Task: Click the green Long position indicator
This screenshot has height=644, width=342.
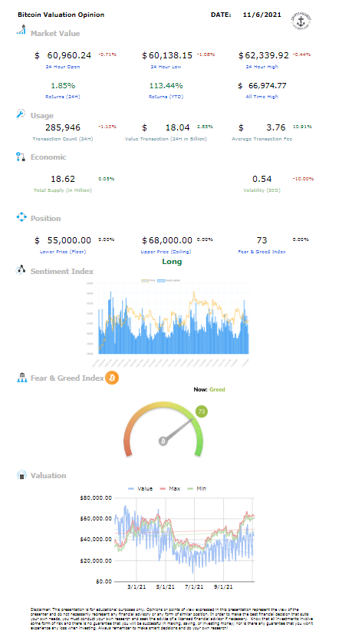Action: coord(172,262)
